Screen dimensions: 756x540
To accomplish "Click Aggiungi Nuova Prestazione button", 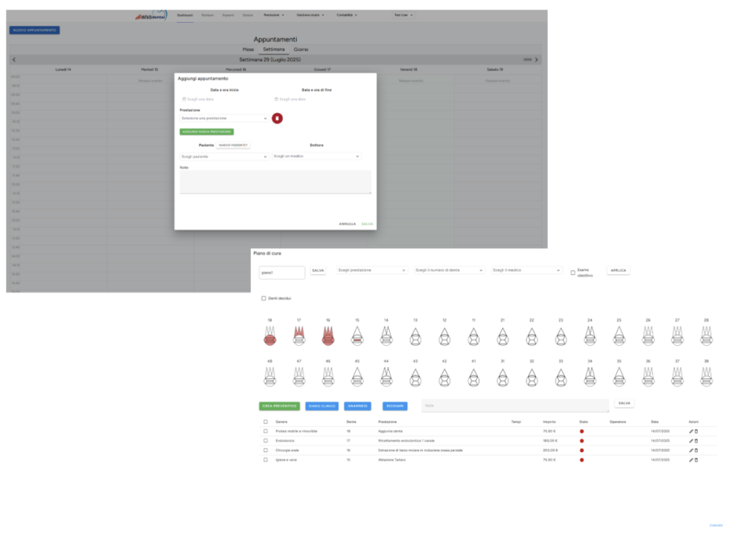I will pyautogui.click(x=206, y=131).
